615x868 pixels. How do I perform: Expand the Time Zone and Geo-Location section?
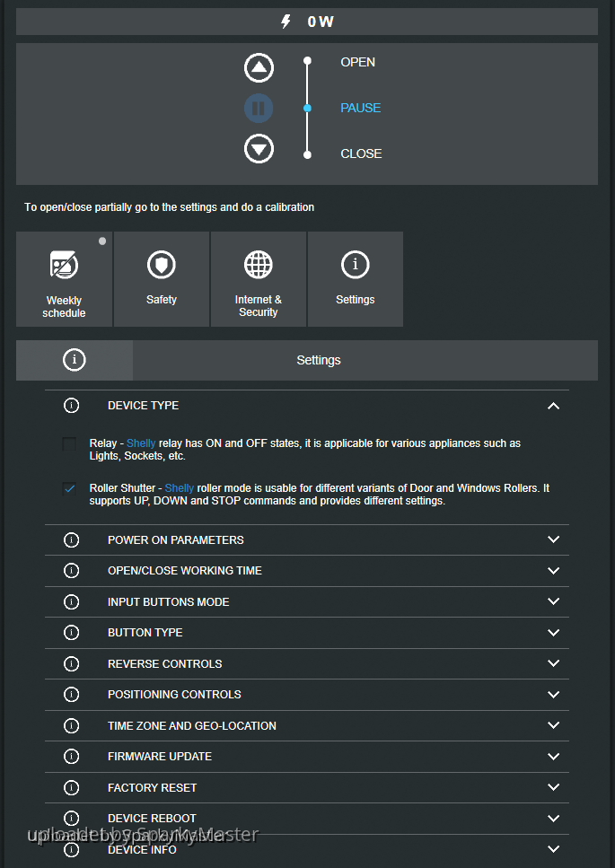[x=553, y=725]
